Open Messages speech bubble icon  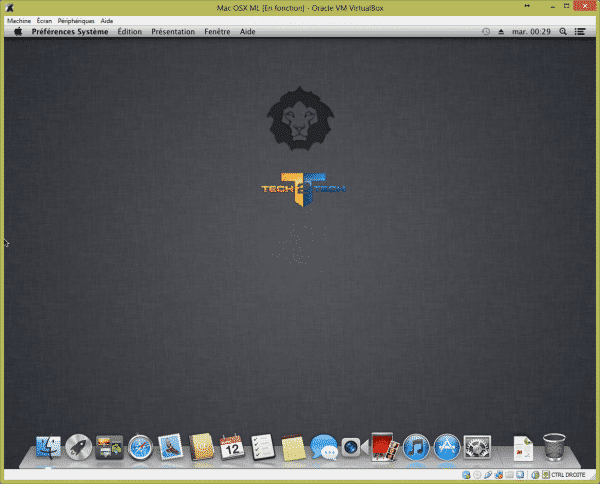322,447
